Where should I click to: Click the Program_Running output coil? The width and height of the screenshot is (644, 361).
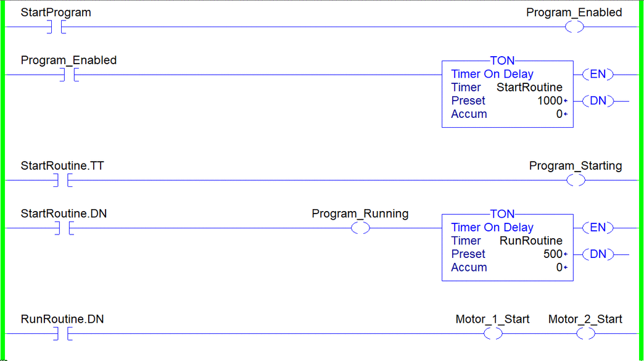[360, 228]
